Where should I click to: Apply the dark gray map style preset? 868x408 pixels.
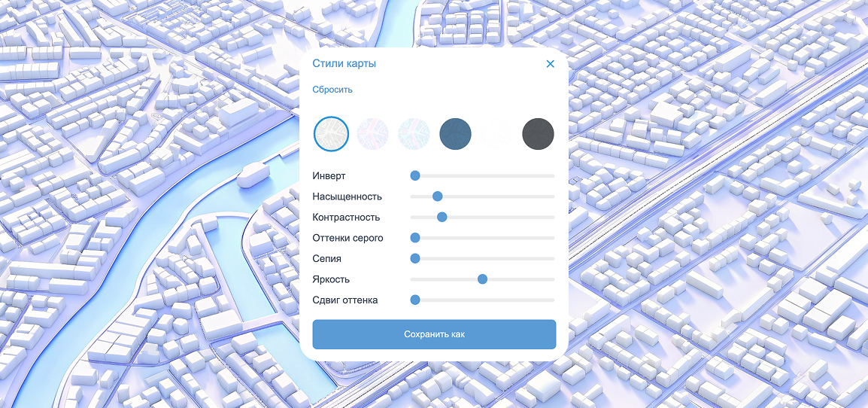click(x=538, y=134)
